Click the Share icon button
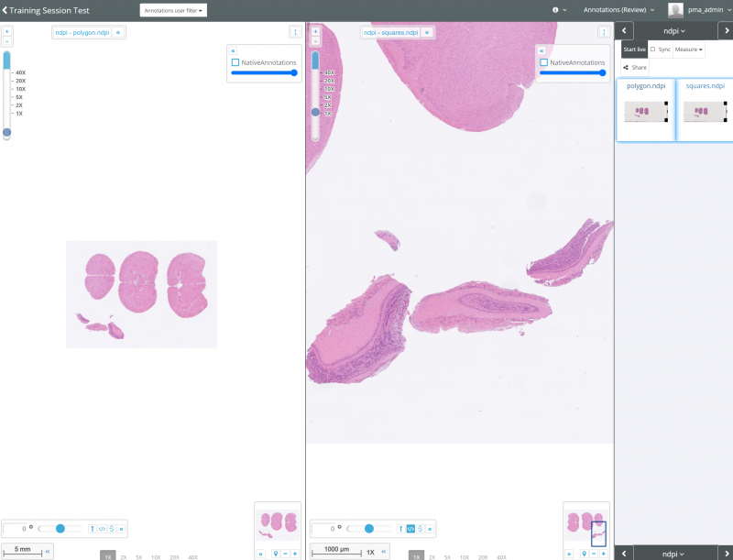Screen dimensions: 733x560 click(x=632, y=67)
